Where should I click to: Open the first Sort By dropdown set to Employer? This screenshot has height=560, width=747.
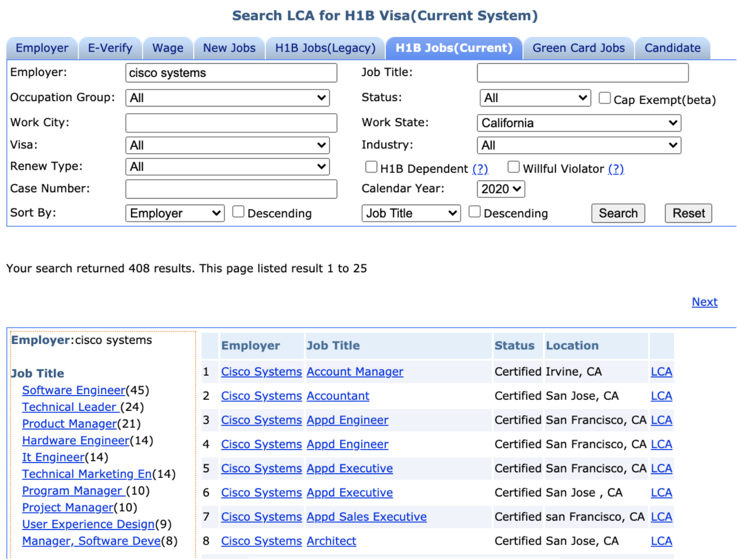(x=175, y=214)
